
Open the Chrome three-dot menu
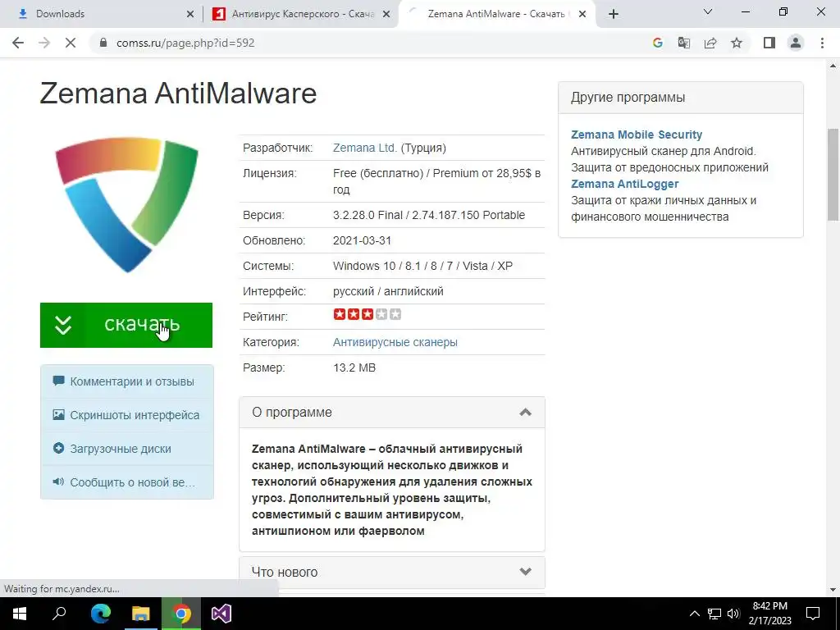pyautogui.click(x=822, y=43)
